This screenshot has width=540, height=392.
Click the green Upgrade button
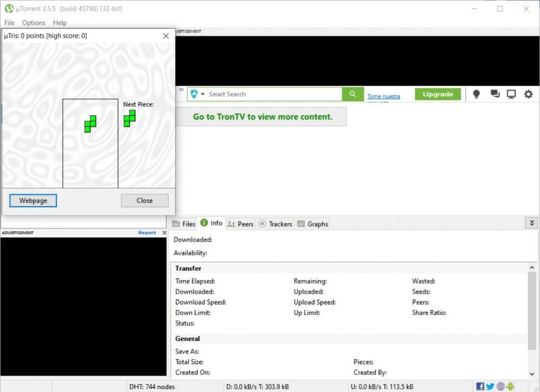click(x=437, y=94)
